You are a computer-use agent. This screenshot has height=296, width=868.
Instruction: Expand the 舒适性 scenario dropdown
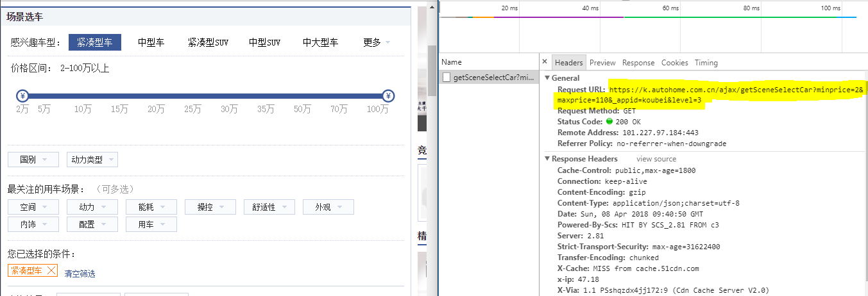tap(269, 207)
